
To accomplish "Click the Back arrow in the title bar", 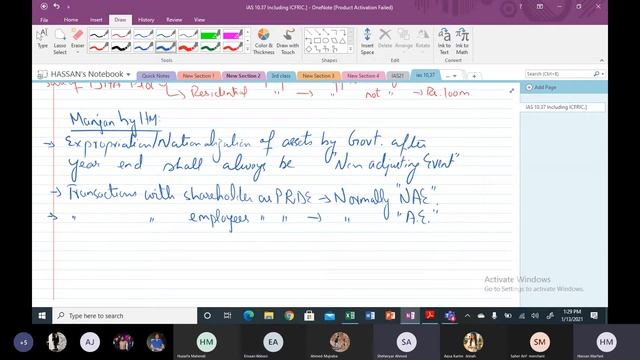I will pyautogui.click(x=44, y=7).
